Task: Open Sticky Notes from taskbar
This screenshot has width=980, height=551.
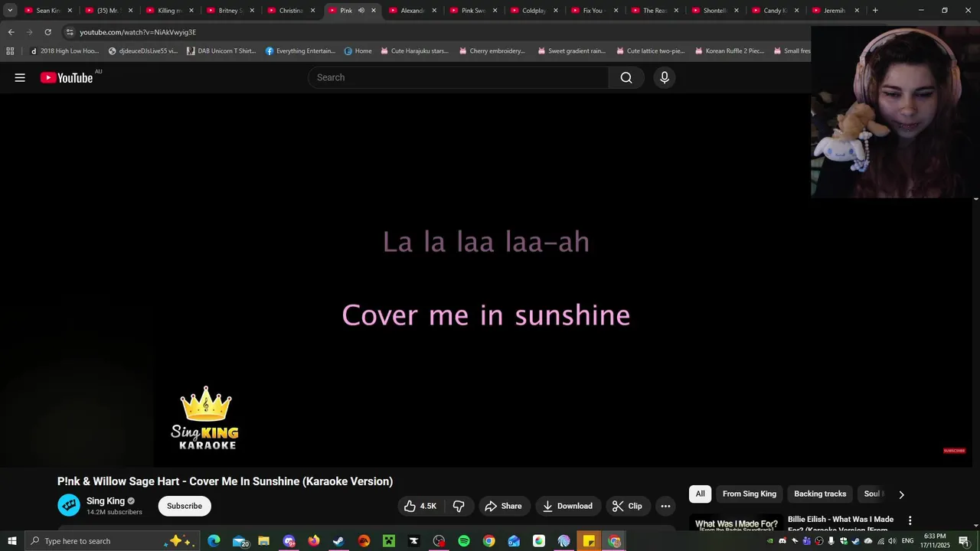Action: pyautogui.click(x=589, y=541)
